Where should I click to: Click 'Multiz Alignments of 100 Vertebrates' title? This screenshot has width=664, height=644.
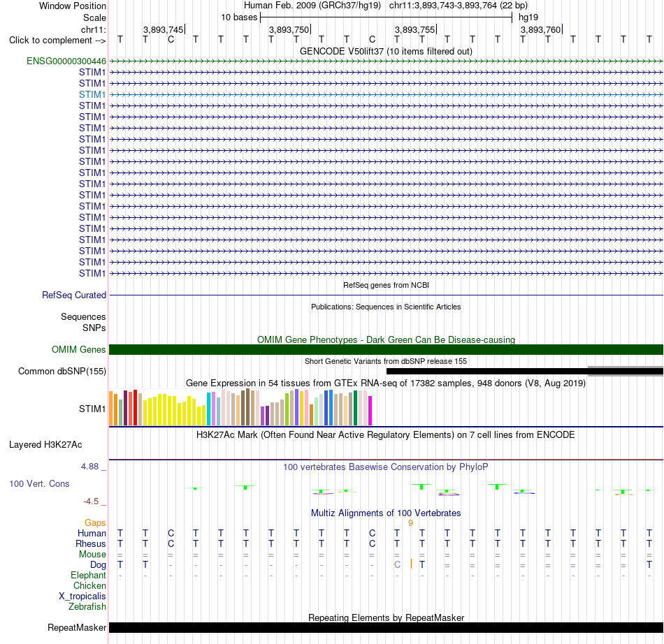click(x=386, y=513)
